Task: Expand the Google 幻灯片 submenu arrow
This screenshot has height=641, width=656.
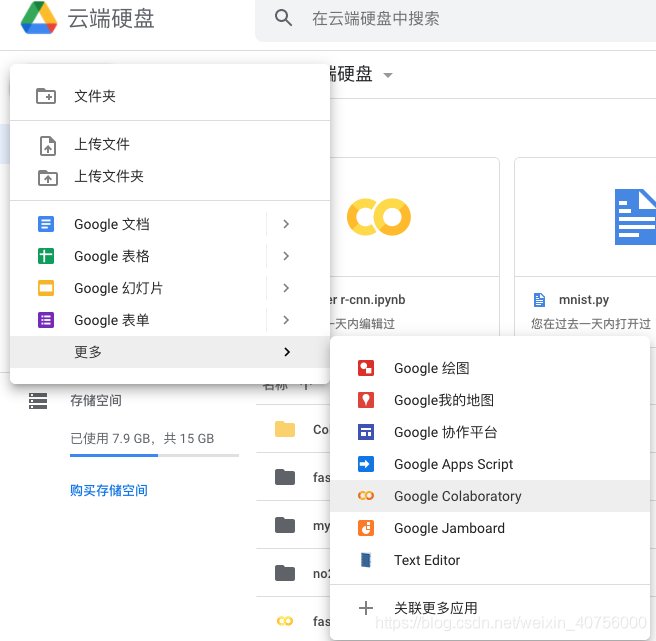Action: point(286,288)
